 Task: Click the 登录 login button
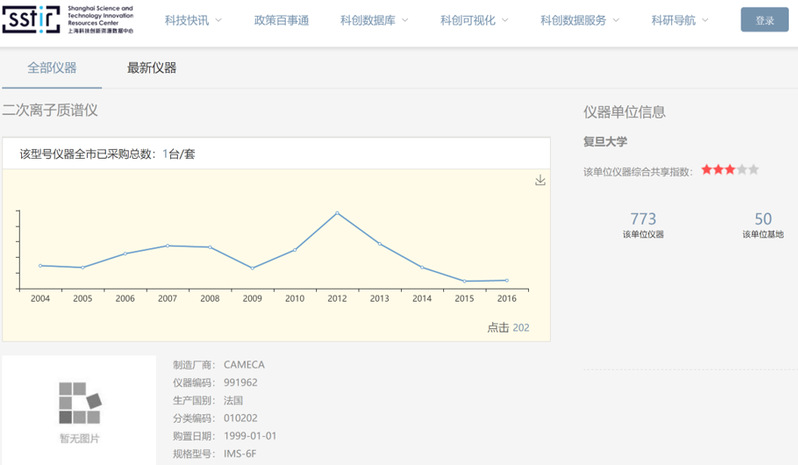[764, 20]
